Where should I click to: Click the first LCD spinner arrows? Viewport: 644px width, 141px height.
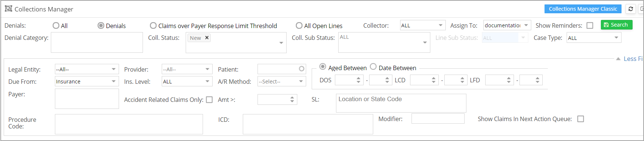tap(434, 80)
